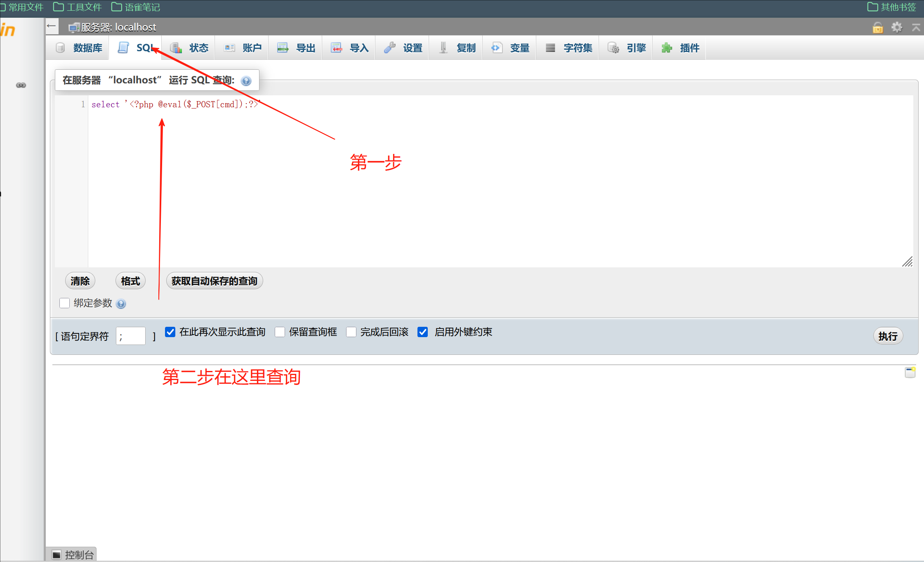
Task: Open the 导入 tab
Action: point(349,48)
